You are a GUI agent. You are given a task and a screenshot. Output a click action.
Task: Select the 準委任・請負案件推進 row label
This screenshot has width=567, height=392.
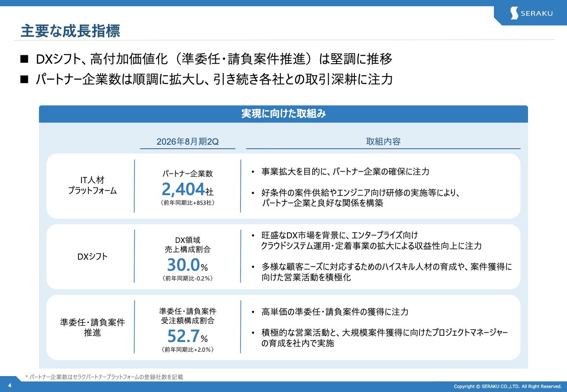click(92, 327)
